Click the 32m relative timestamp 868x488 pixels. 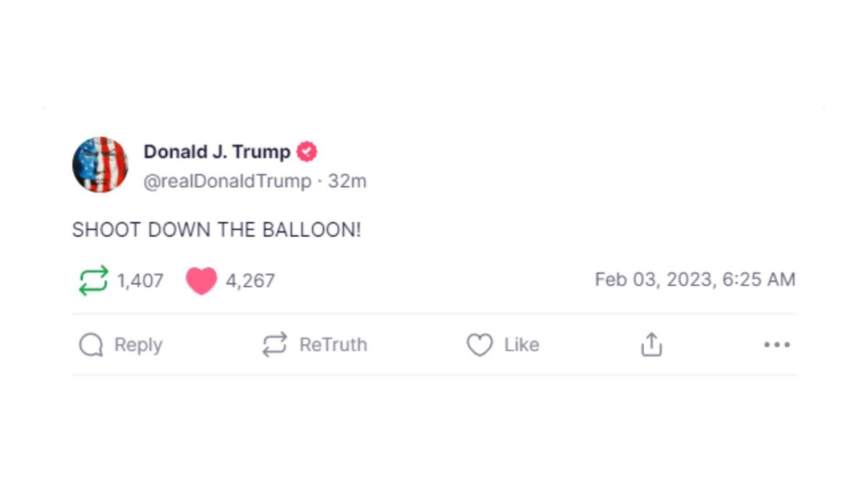click(347, 181)
